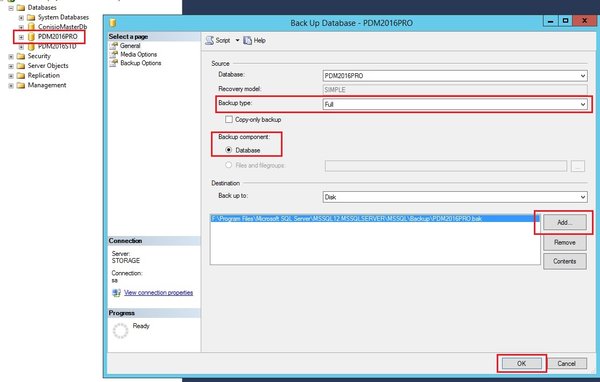The width and height of the screenshot is (600, 382).
Task: Select the PDM2016PRO database in tree
Action: coord(57,36)
